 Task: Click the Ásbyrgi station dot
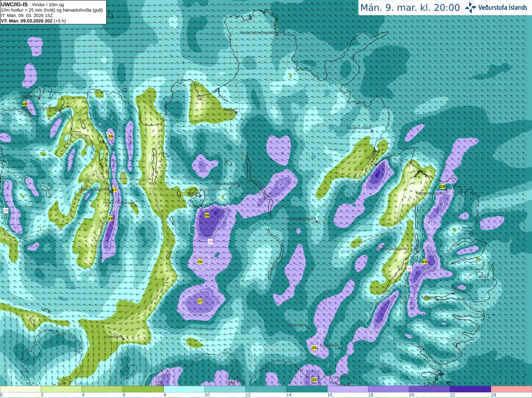[x=236, y=112]
